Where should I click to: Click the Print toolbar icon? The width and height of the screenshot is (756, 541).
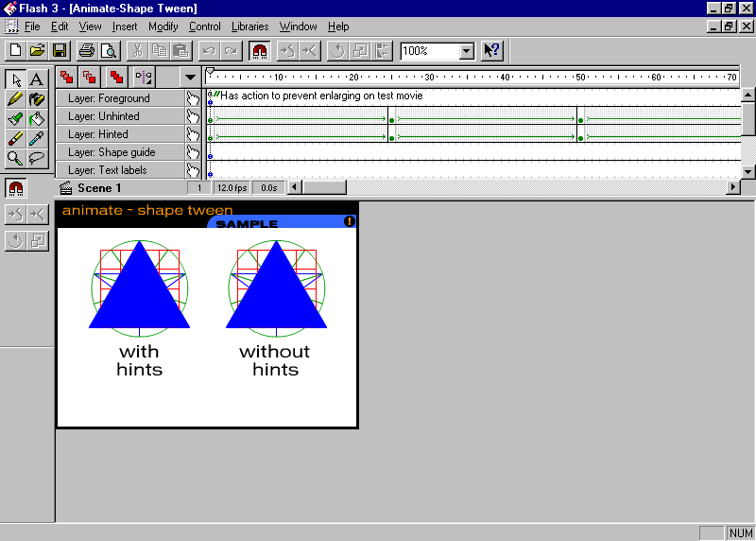(x=87, y=51)
